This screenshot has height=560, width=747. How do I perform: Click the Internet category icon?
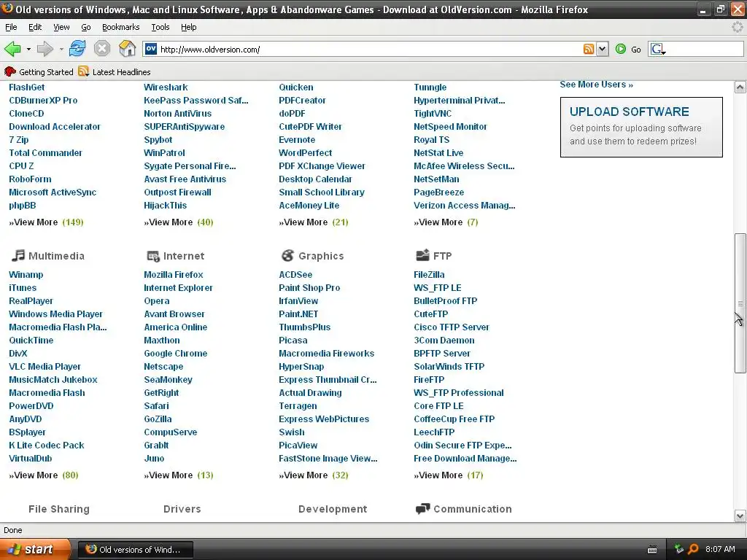point(153,256)
